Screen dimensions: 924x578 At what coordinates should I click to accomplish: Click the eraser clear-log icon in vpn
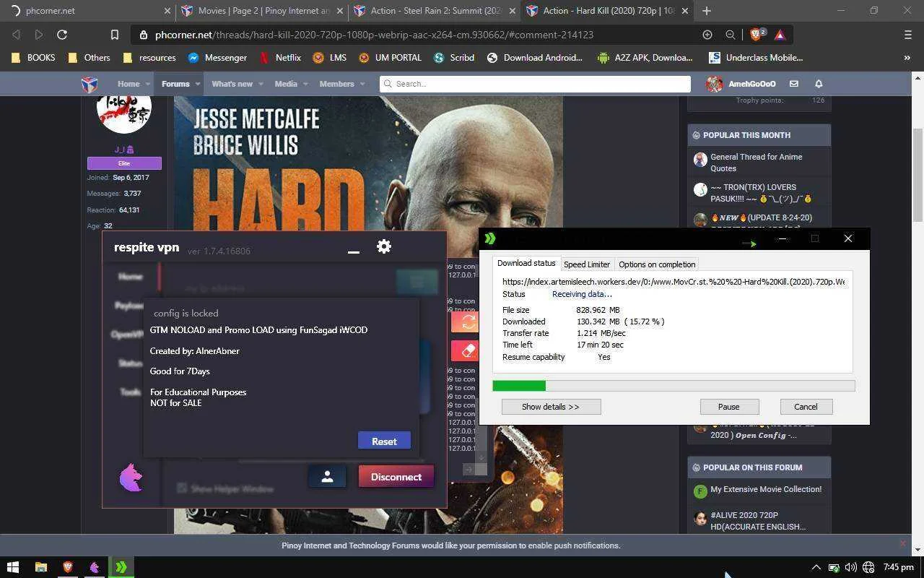pos(467,350)
